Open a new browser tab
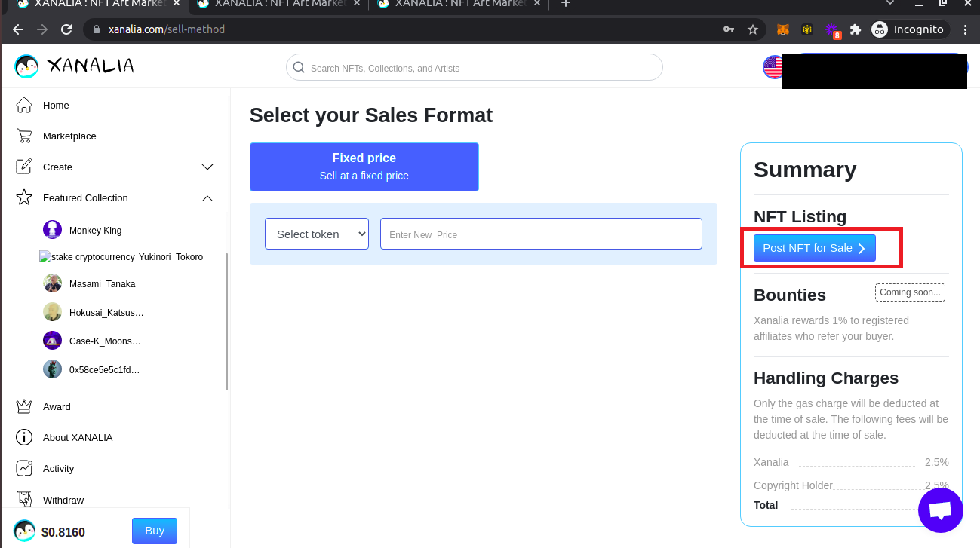 566,4
